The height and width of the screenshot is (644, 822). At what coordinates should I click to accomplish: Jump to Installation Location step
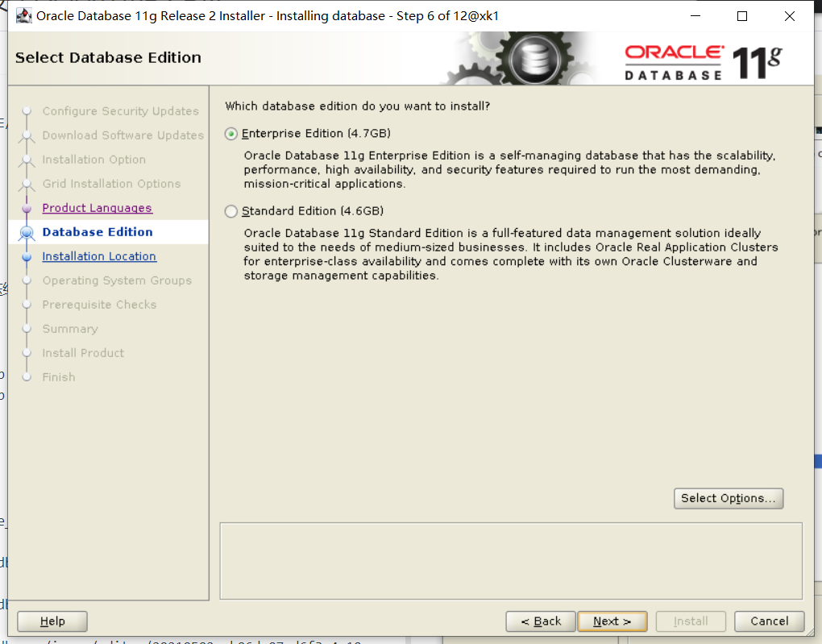pos(99,256)
